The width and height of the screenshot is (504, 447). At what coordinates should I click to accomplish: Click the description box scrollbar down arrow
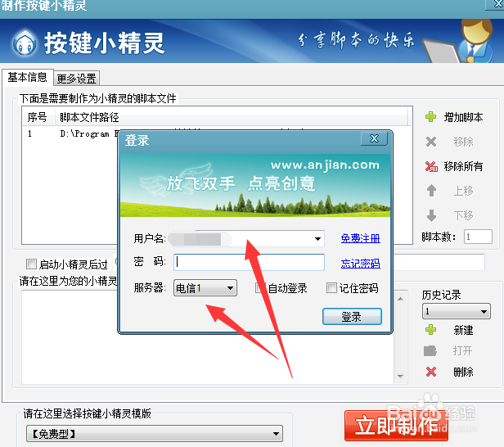click(x=400, y=377)
